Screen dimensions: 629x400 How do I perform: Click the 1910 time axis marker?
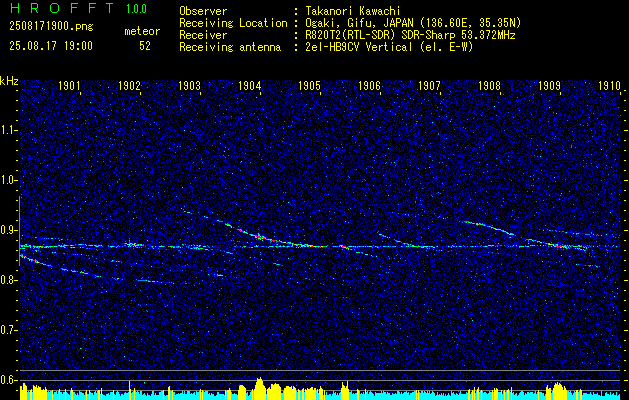pos(609,85)
